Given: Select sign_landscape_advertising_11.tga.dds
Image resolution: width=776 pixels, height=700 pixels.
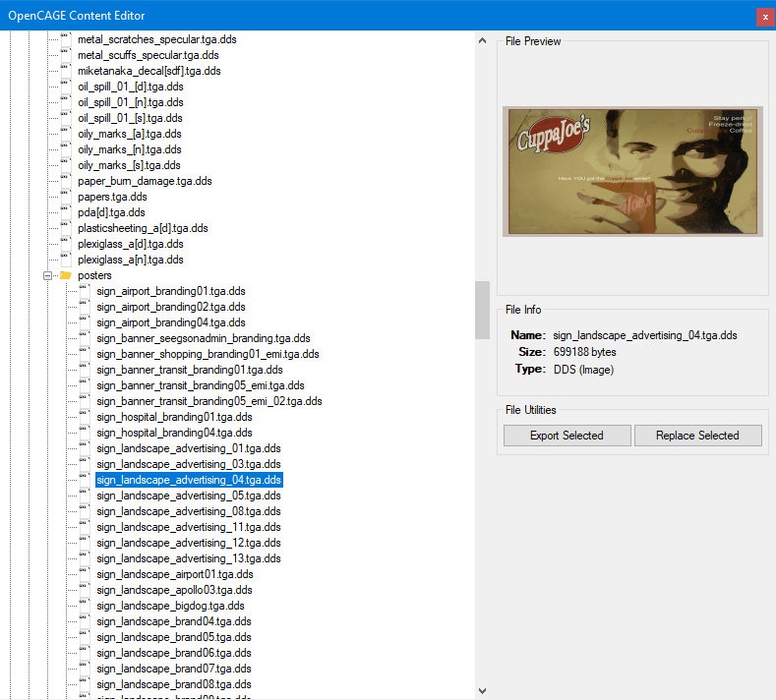Looking at the screenshot, I should 189,527.
